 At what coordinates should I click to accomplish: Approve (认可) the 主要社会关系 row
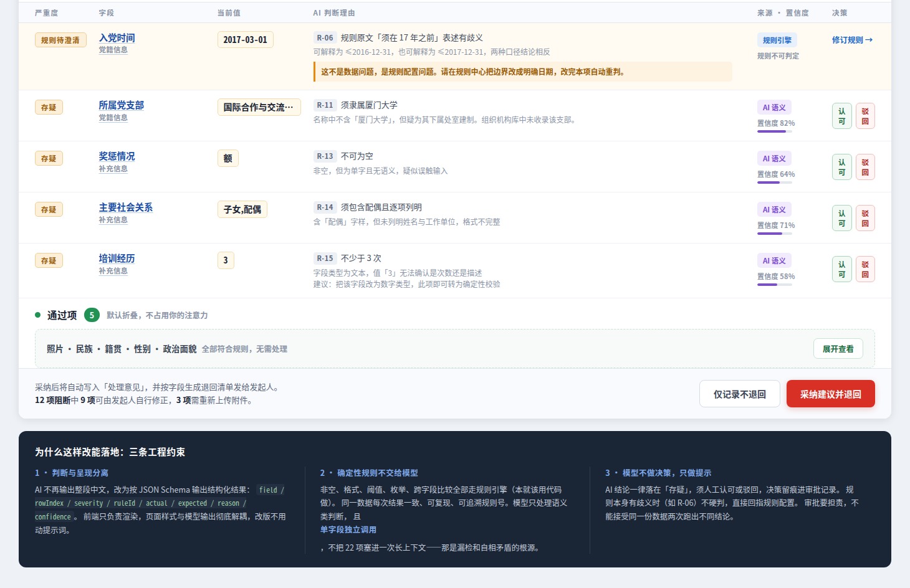(841, 218)
